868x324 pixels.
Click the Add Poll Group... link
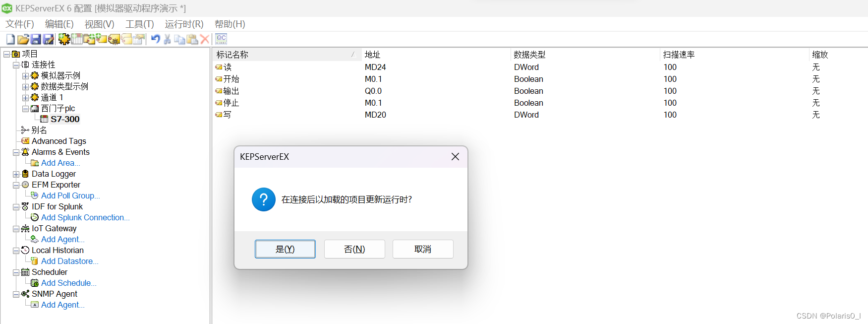(x=70, y=195)
